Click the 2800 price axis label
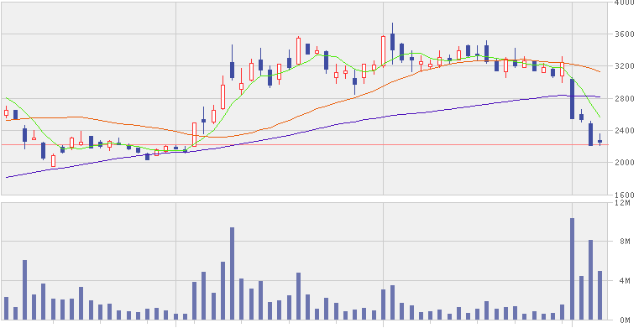The image size is (644, 328). (x=625, y=98)
